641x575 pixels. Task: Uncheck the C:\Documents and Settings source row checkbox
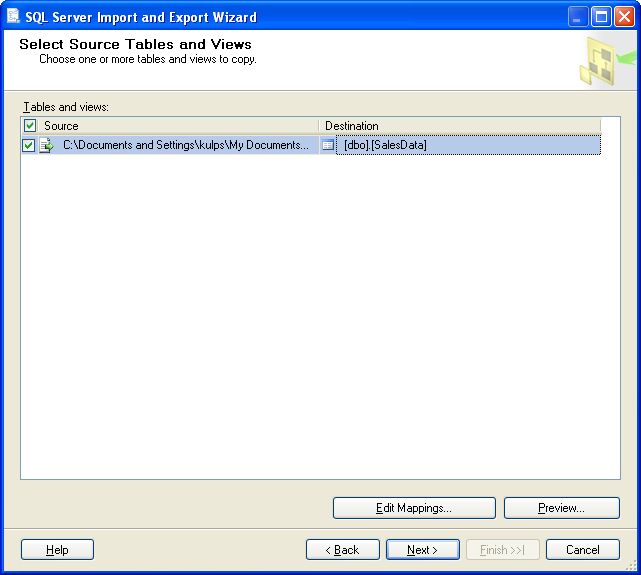point(28,145)
